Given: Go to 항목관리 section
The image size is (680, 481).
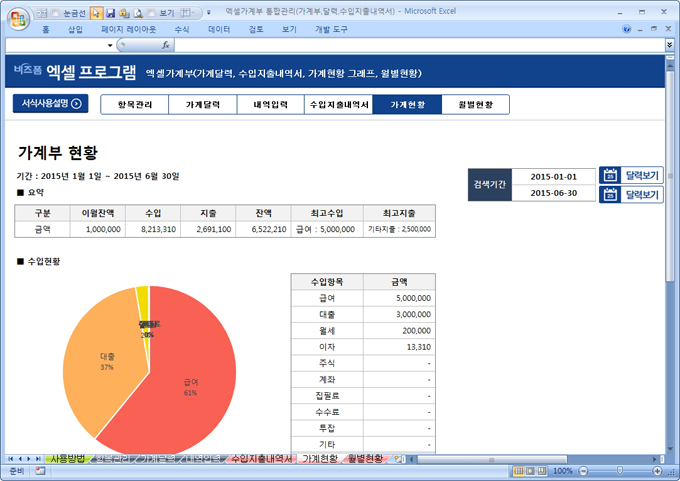Looking at the screenshot, I should [134, 105].
